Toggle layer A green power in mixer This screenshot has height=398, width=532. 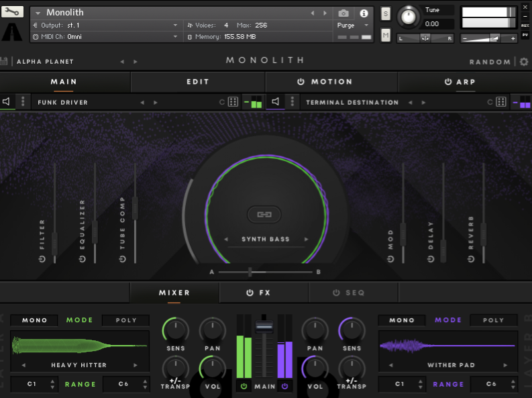[x=244, y=386]
